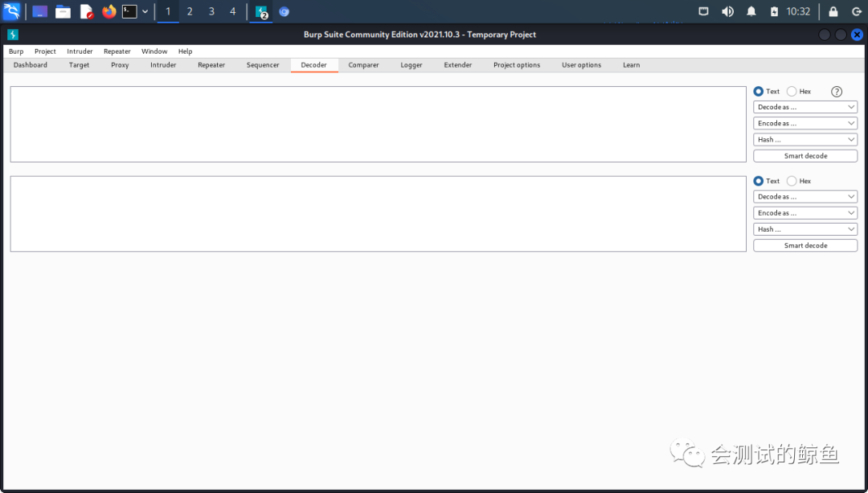Open the Window menu

click(x=154, y=51)
